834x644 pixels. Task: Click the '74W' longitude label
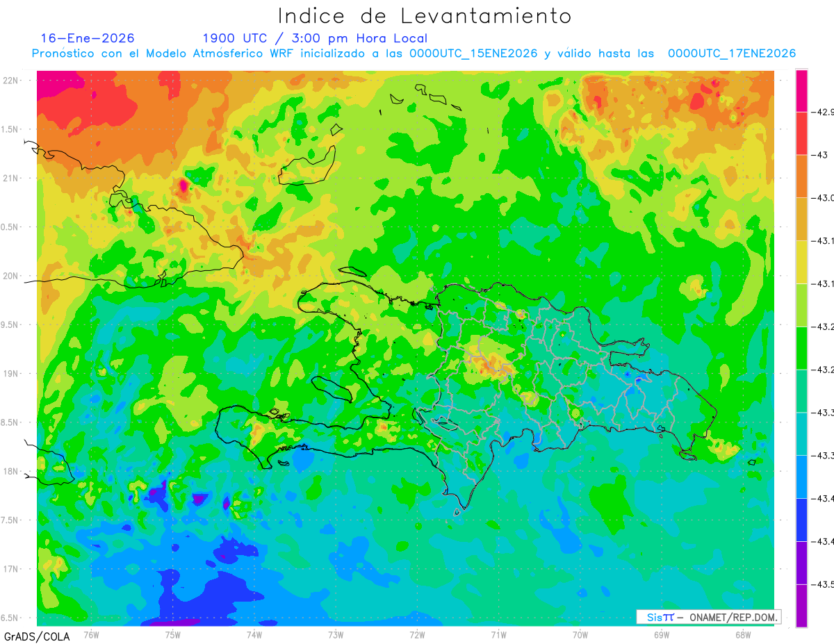(x=254, y=635)
